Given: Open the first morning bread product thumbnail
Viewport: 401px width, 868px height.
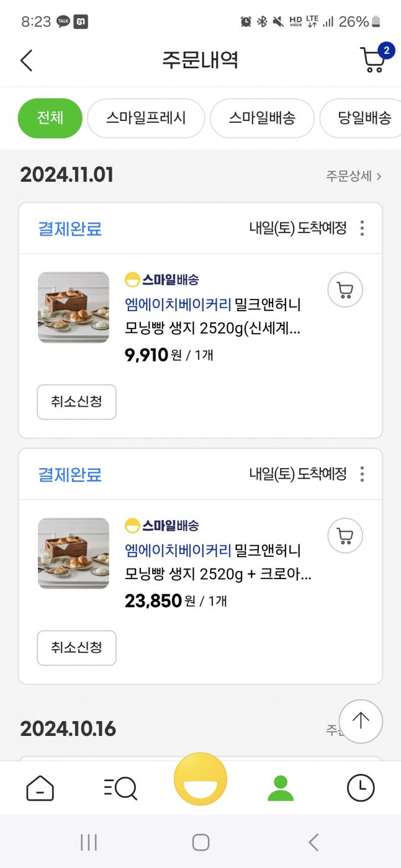Looking at the screenshot, I should click(x=73, y=308).
